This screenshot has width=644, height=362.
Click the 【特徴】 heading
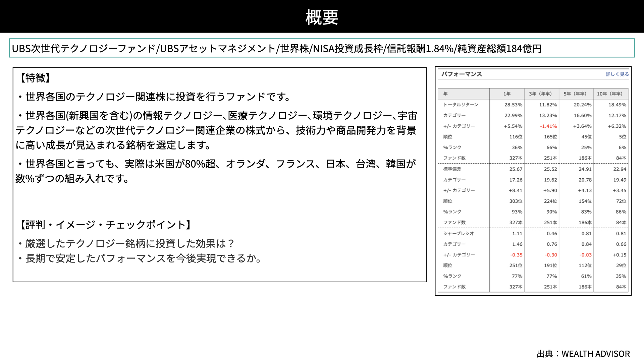coord(35,78)
